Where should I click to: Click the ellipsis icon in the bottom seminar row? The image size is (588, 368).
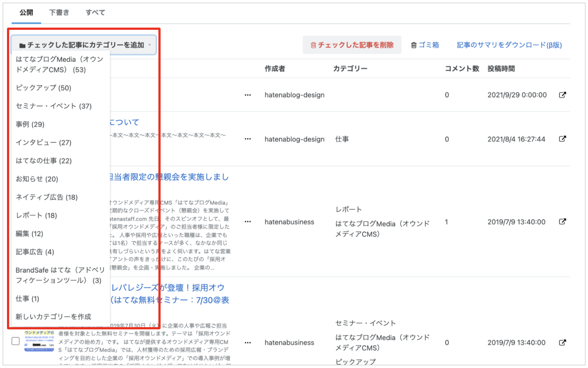click(x=248, y=343)
